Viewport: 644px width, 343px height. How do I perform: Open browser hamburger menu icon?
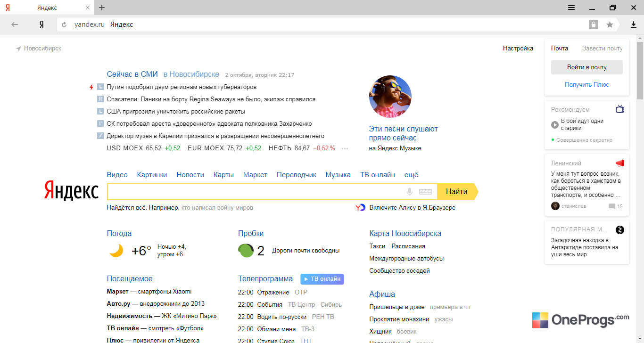571,8
